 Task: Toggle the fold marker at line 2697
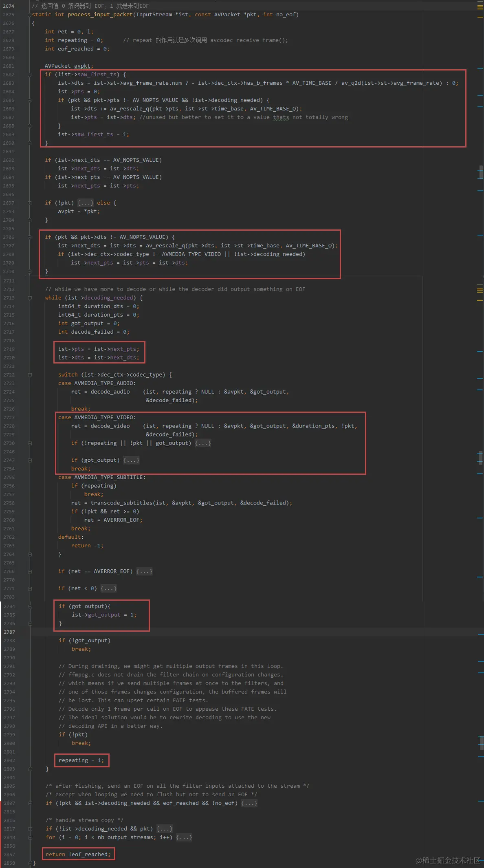(x=29, y=203)
